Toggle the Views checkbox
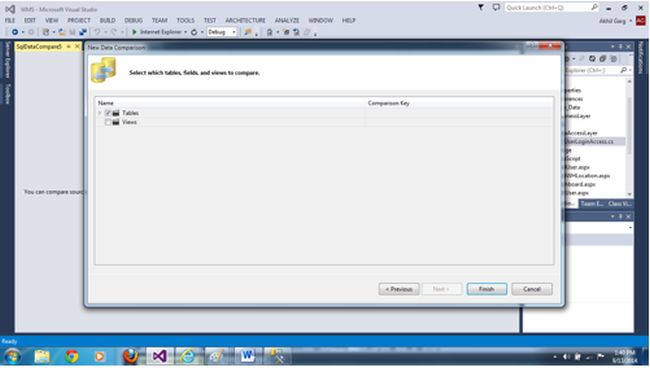This screenshot has width=650, height=368. pyautogui.click(x=108, y=122)
